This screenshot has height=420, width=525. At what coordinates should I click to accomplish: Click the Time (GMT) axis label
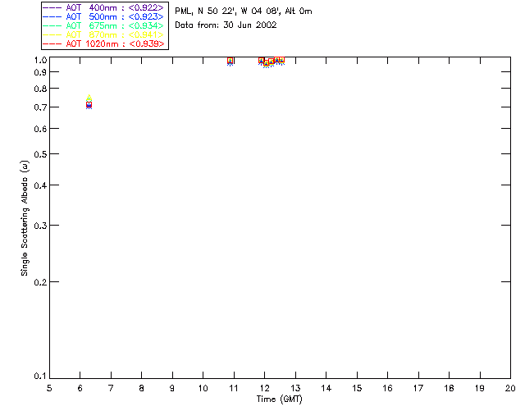click(x=279, y=399)
